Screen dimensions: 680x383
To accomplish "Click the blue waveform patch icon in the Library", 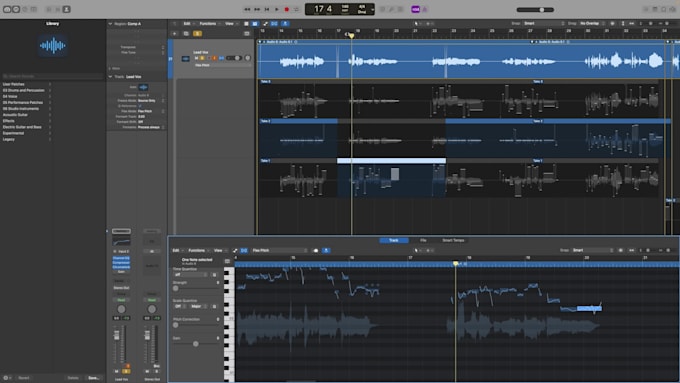I will click(x=53, y=45).
